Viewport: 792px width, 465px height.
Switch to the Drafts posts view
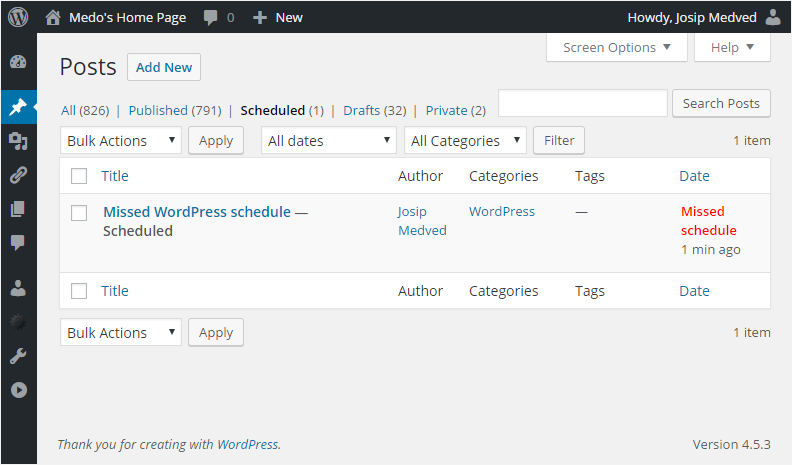[x=360, y=110]
